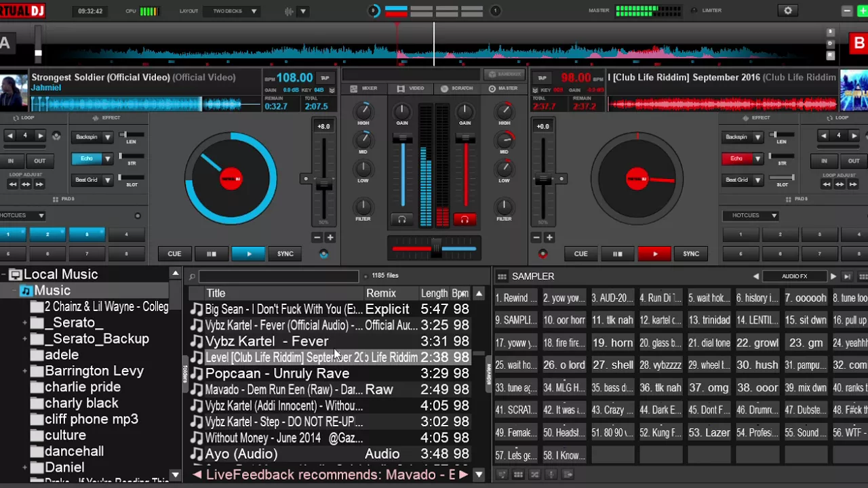Toggle left deck Echo effect
Viewport: 868px width, 488px height.
click(87, 159)
